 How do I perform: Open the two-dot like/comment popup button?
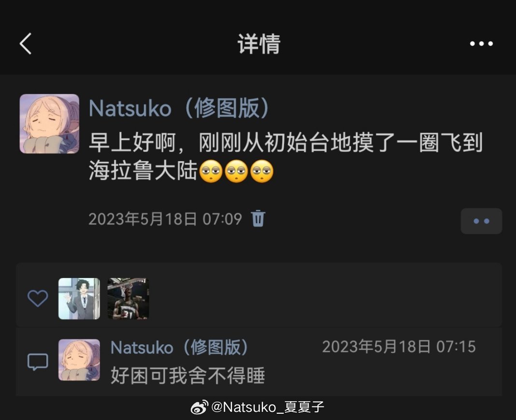(481, 221)
